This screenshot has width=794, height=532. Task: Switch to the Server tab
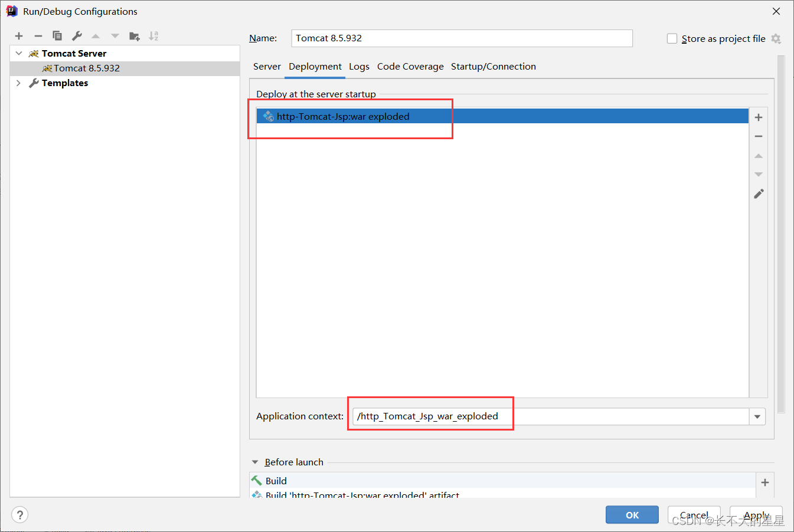pyautogui.click(x=267, y=67)
